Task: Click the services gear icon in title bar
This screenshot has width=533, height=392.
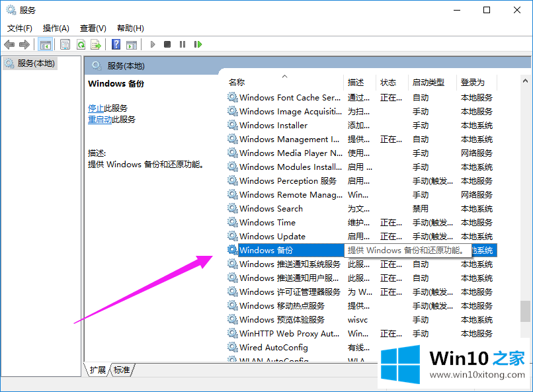Action: point(11,10)
